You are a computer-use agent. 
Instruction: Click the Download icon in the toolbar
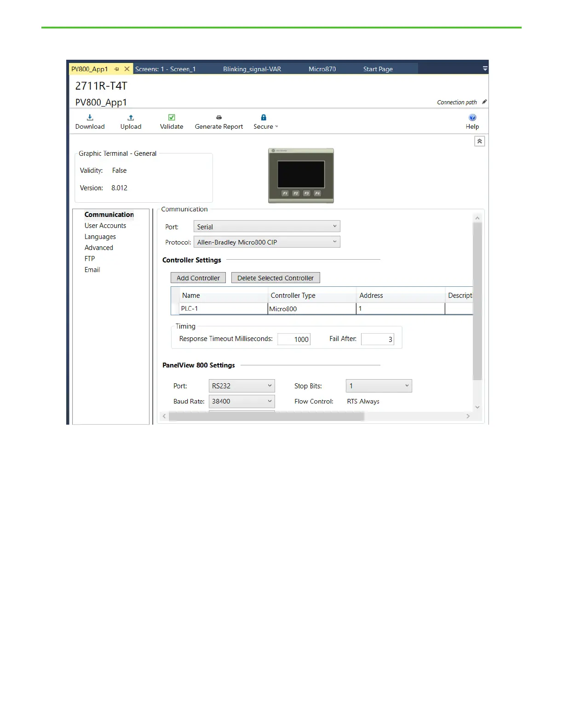coord(90,118)
